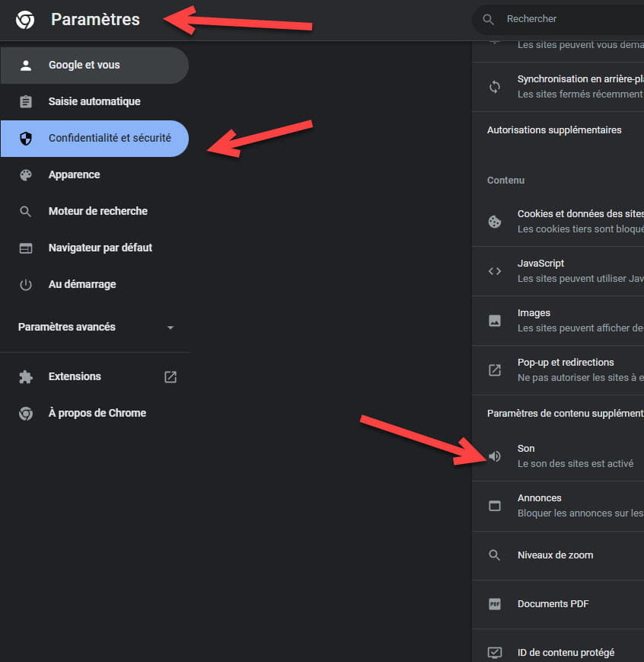Image resolution: width=644 pixels, height=662 pixels.
Task: Click the Chrome logo beside Paramètres
Action: point(25,20)
